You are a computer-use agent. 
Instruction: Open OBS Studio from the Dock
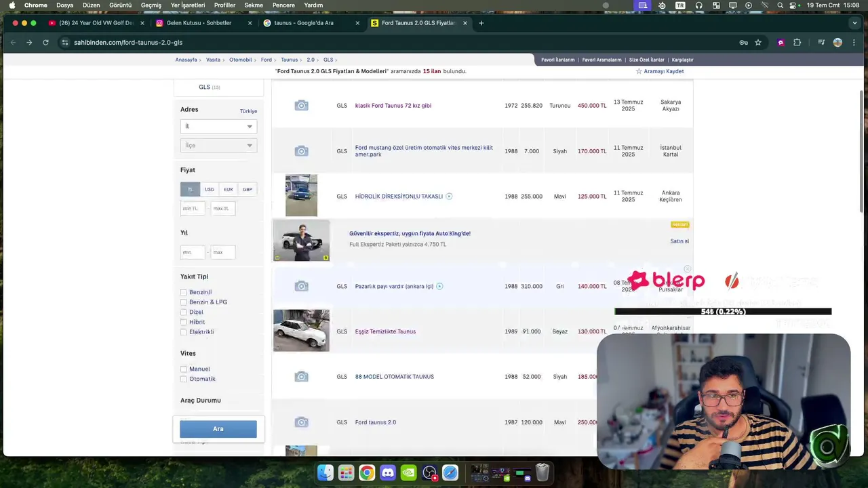coord(429,472)
